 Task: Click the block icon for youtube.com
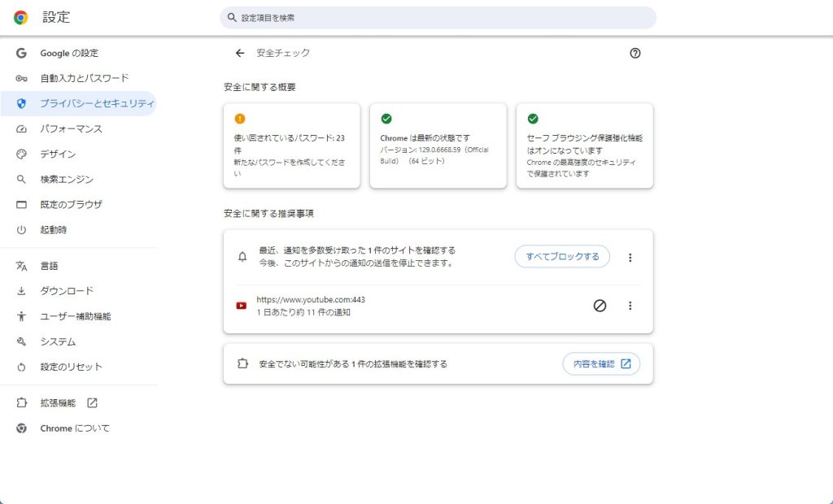click(600, 306)
